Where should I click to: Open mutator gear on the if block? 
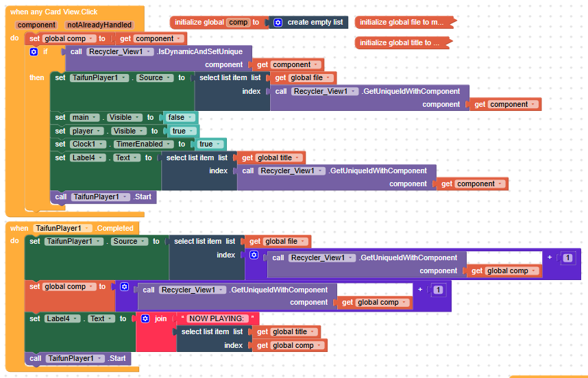coord(34,51)
